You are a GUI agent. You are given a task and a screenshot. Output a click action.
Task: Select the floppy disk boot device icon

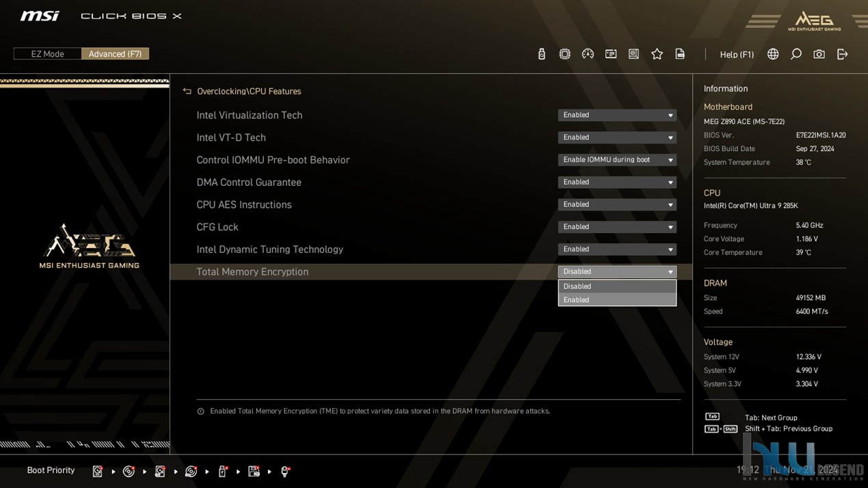pos(254,471)
